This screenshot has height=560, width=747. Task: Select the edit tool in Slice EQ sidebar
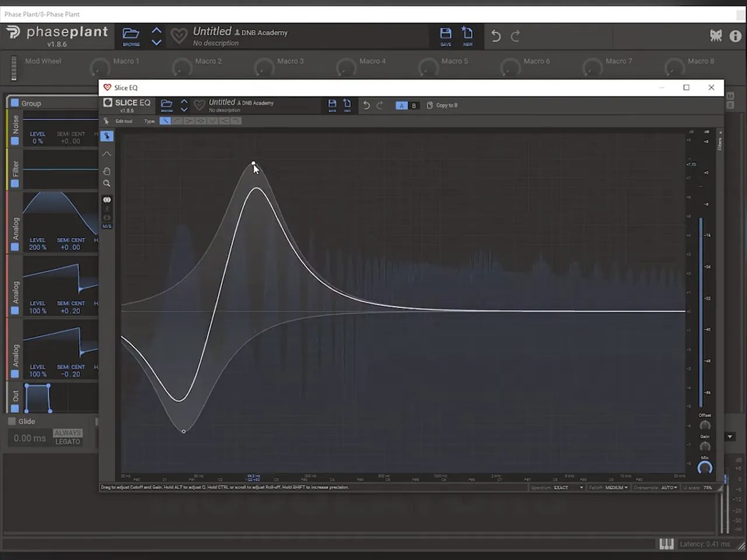(x=107, y=136)
